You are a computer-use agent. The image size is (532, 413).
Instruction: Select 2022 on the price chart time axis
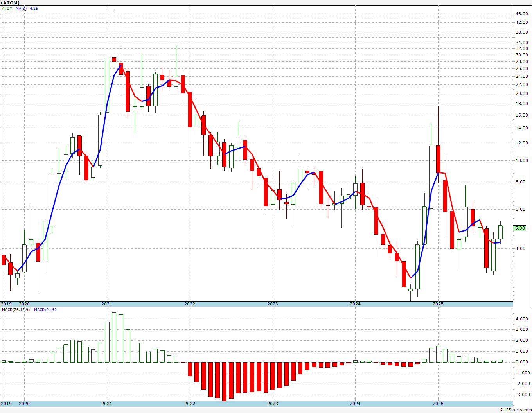pyautogui.click(x=190, y=304)
